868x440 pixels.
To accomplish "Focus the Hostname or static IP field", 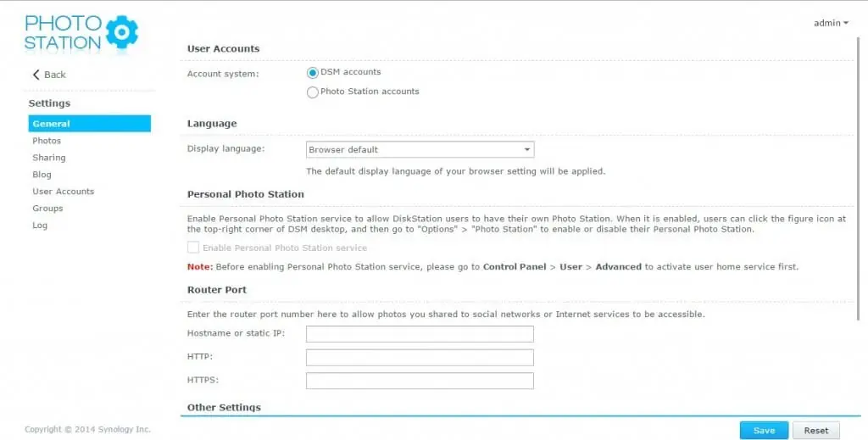I will point(419,334).
